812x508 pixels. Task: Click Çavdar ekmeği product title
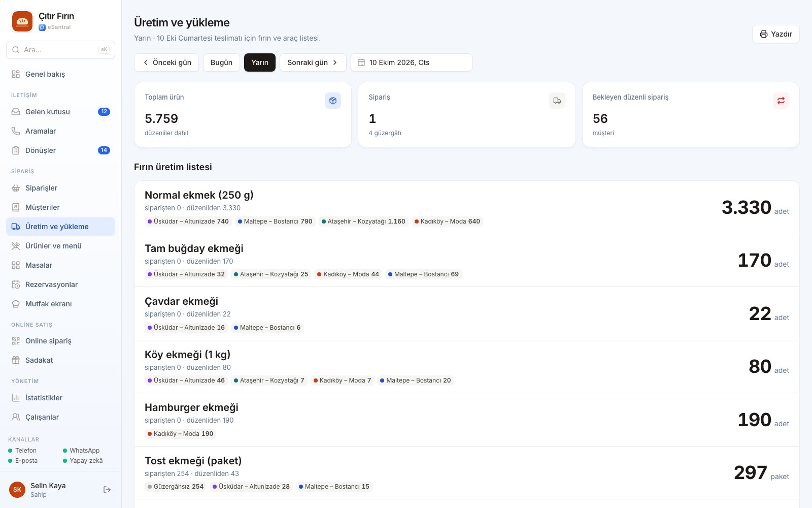coord(181,301)
